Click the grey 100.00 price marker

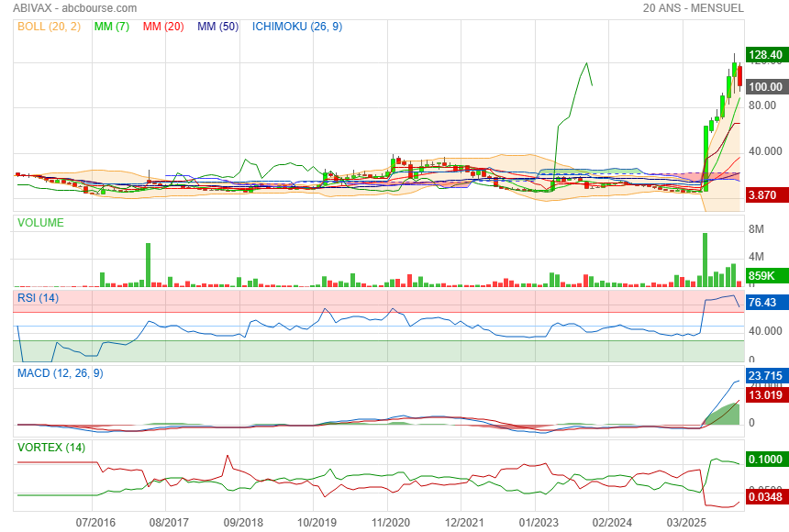[765, 86]
